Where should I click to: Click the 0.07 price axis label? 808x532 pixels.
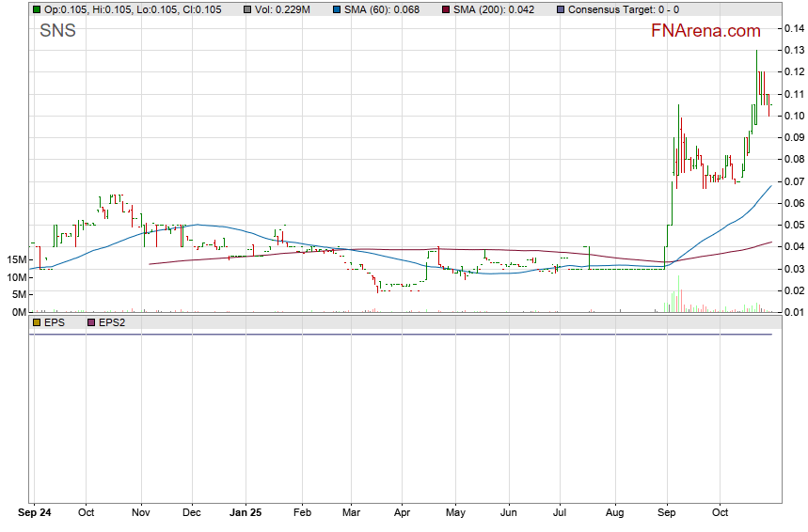click(794, 181)
